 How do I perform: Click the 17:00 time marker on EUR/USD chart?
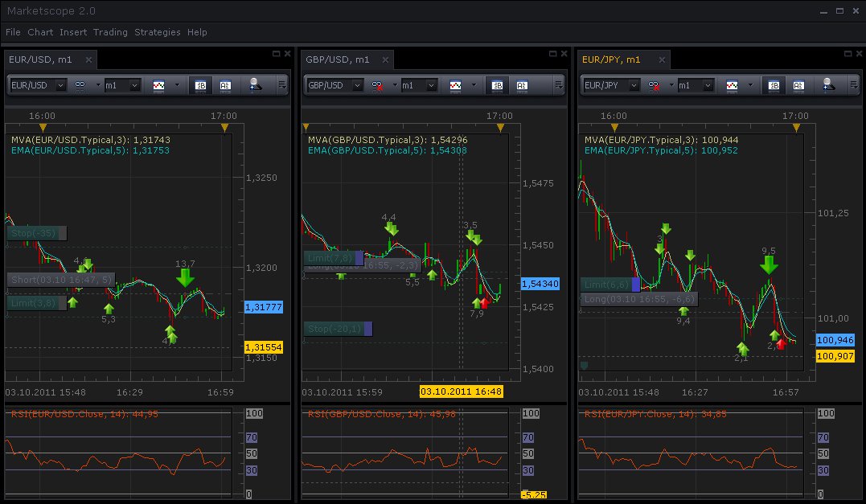pyautogui.click(x=224, y=127)
